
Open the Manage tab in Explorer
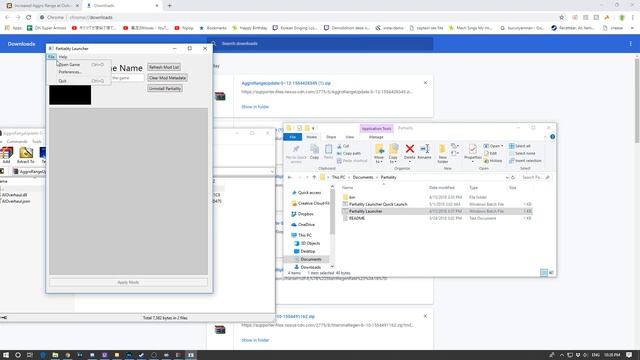[x=376, y=137]
